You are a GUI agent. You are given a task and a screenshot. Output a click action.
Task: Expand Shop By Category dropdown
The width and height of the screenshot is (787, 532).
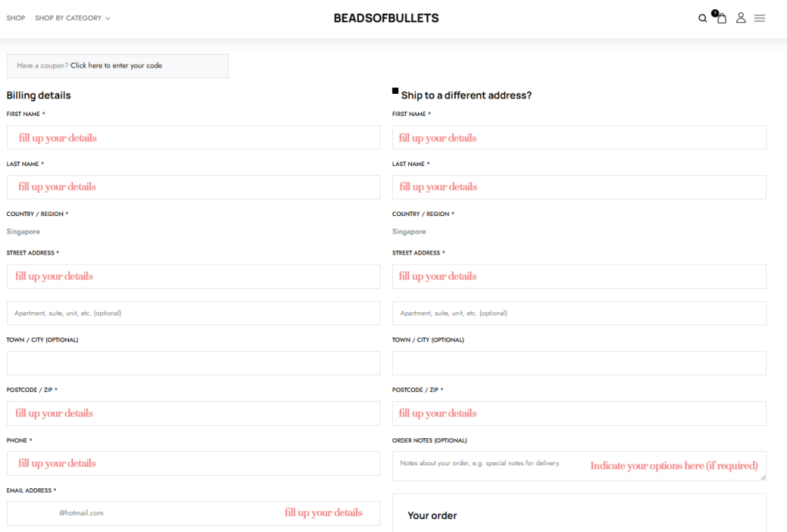(72, 18)
